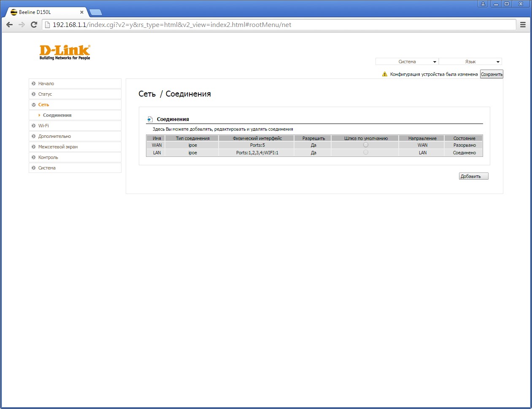Click the browser address bar

[x=278, y=25]
